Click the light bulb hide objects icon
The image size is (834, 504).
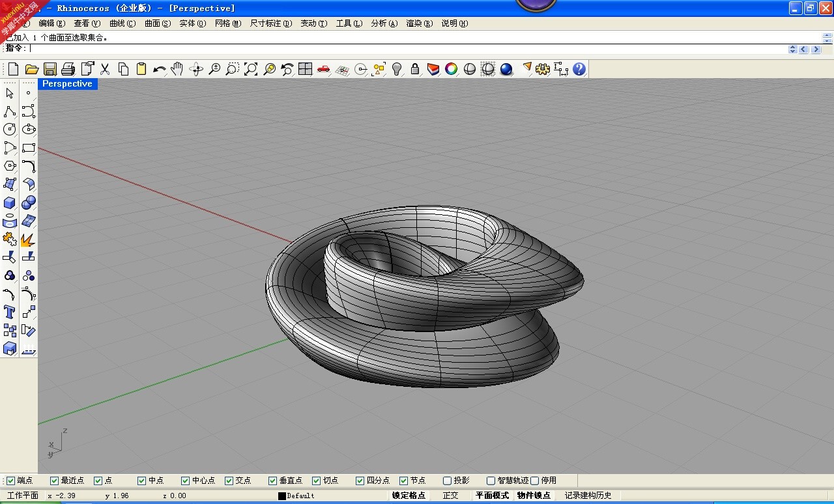pyautogui.click(x=397, y=69)
